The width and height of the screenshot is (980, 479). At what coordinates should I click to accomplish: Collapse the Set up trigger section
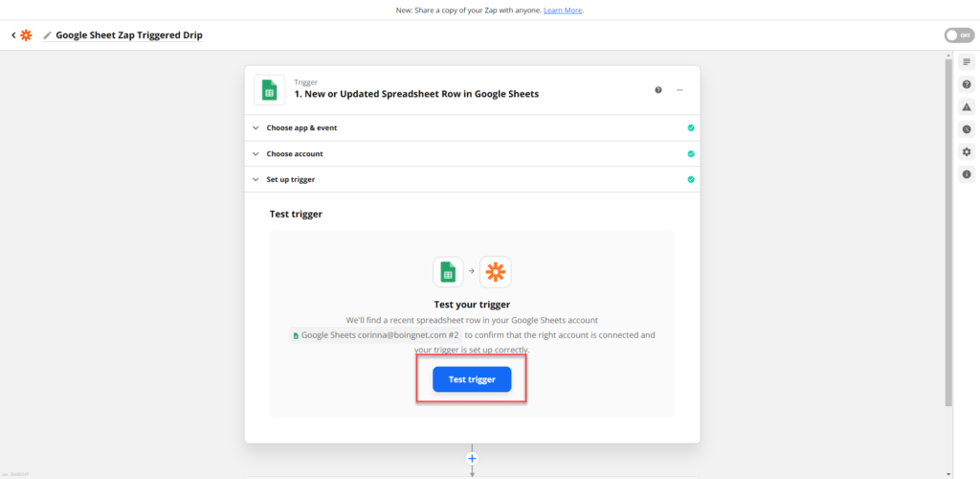(472, 179)
